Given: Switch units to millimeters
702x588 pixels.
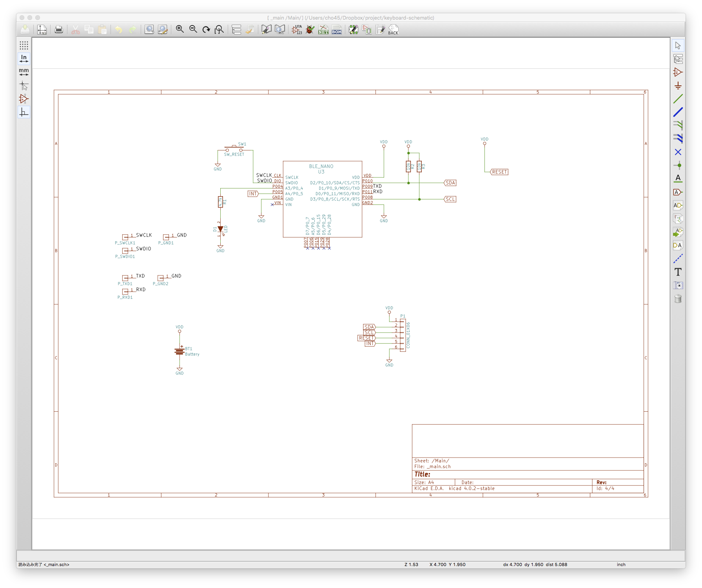Looking at the screenshot, I should tap(24, 72).
